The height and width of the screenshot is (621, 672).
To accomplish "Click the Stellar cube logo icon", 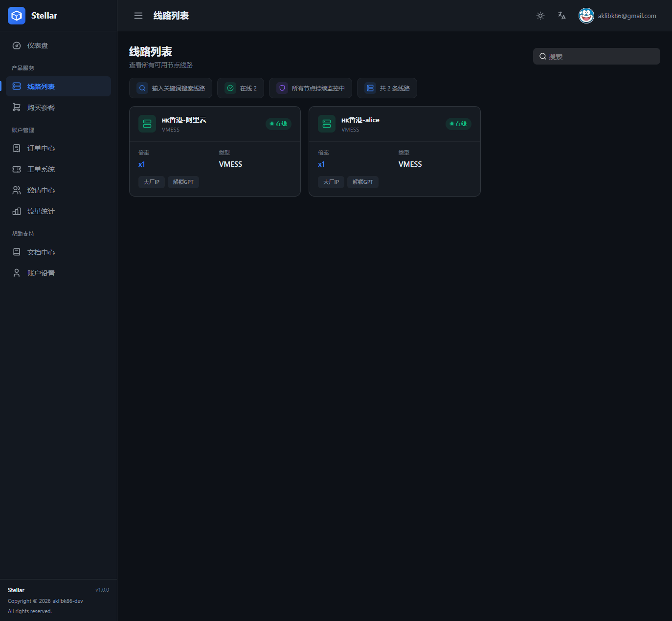I will coord(17,16).
